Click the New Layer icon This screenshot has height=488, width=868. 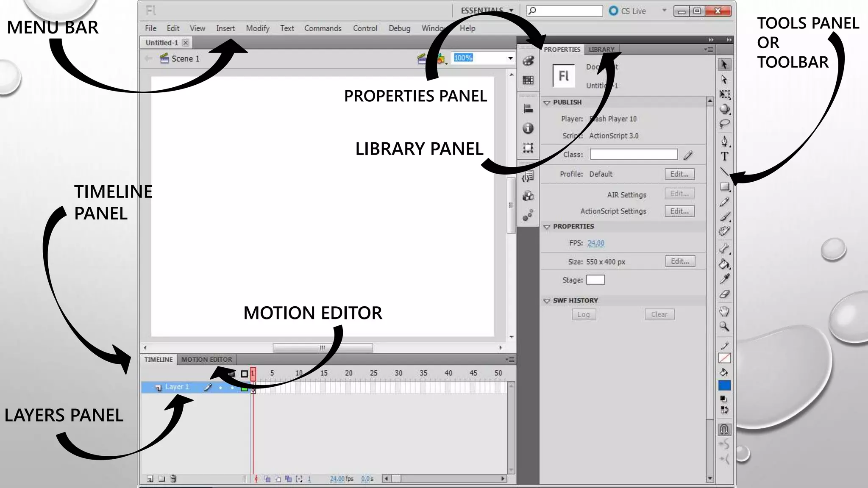pyautogui.click(x=150, y=479)
